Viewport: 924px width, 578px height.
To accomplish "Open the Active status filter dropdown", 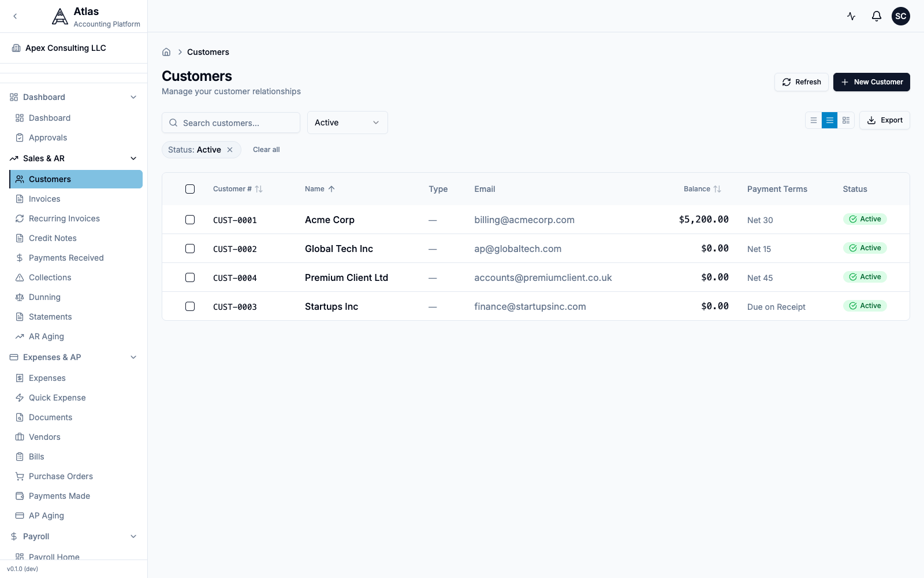I will click(348, 123).
